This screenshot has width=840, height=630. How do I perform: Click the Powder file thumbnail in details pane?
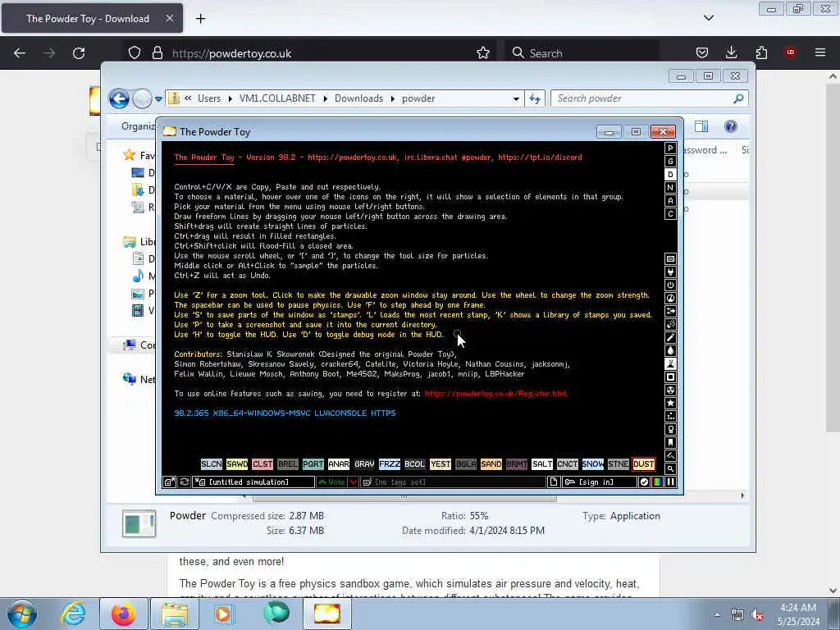pos(139,523)
